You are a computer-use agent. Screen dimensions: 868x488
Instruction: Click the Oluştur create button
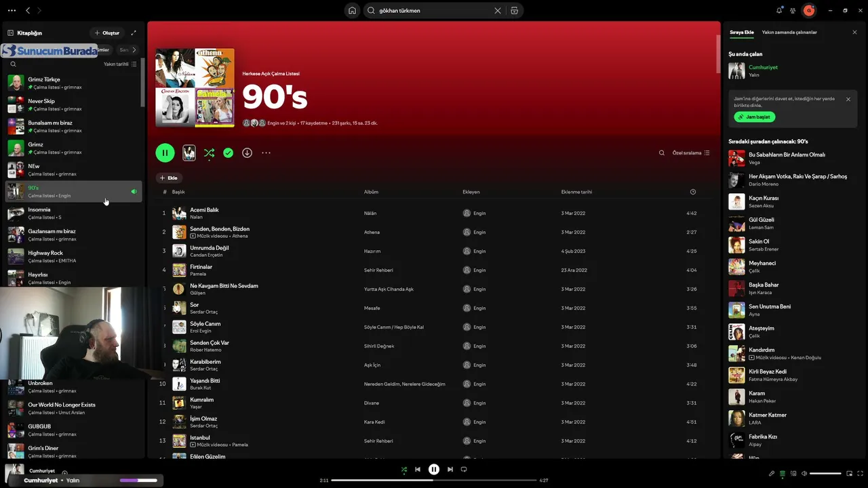[x=107, y=33]
